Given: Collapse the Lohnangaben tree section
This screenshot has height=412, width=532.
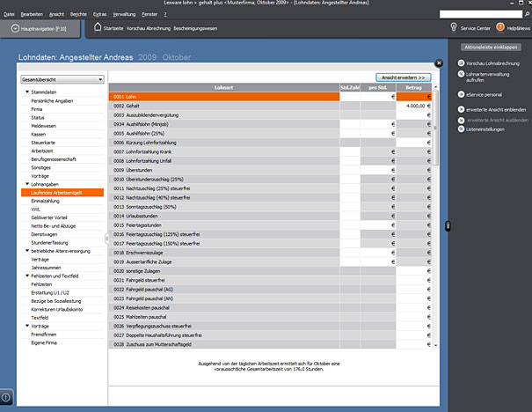Looking at the screenshot, I should click(27, 184).
